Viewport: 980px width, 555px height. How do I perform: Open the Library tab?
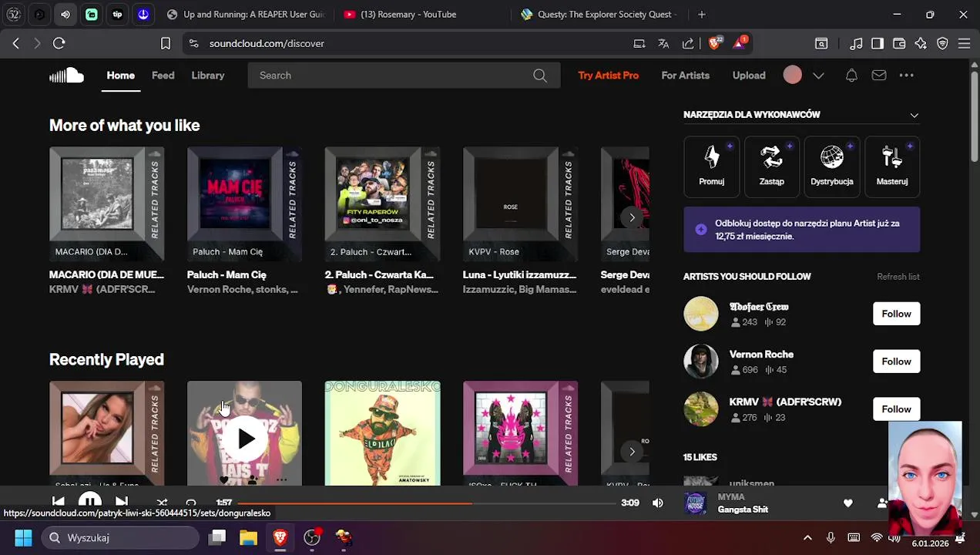click(x=208, y=76)
